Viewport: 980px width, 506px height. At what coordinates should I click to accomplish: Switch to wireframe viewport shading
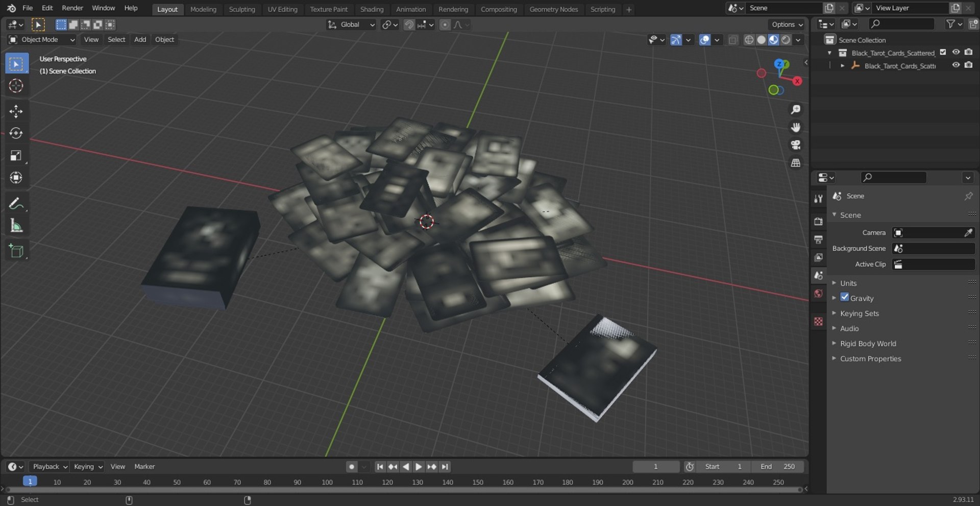[x=749, y=40]
